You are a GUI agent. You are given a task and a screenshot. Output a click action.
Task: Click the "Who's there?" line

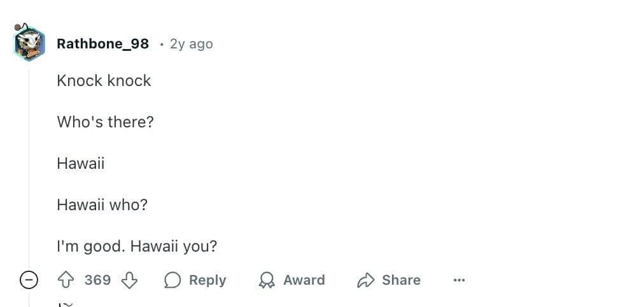[x=105, y=122]
